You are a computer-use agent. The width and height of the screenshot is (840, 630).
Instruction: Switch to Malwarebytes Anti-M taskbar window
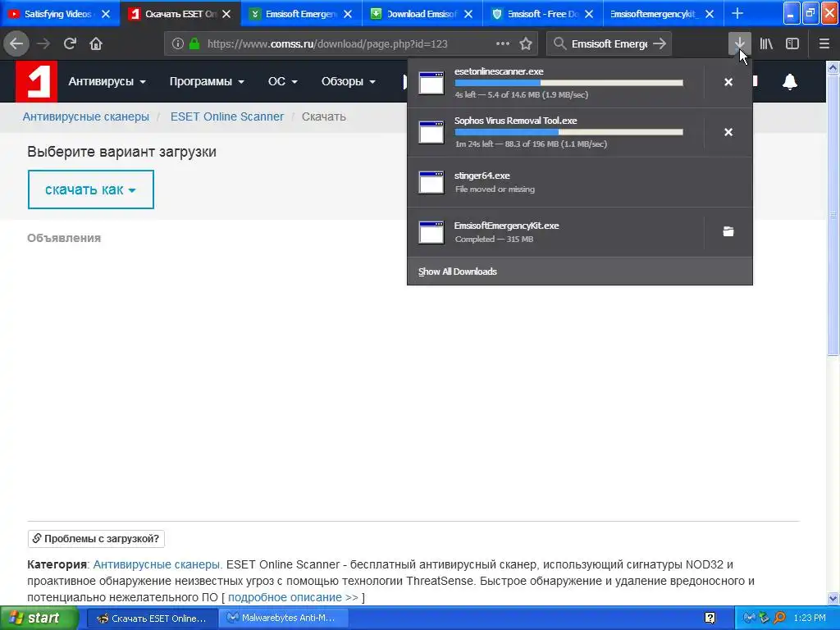pyautogui.click(x=283, y=619)
